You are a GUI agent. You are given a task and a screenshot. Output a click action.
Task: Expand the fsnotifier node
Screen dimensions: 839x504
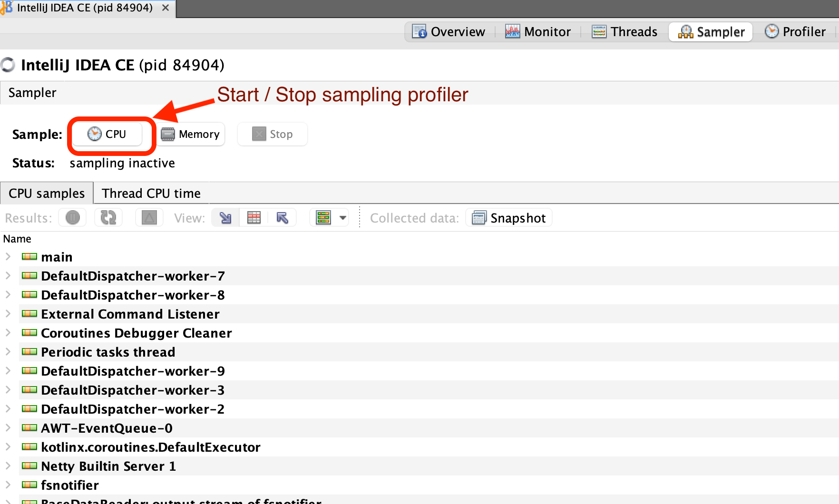click(x=8, y=485)
